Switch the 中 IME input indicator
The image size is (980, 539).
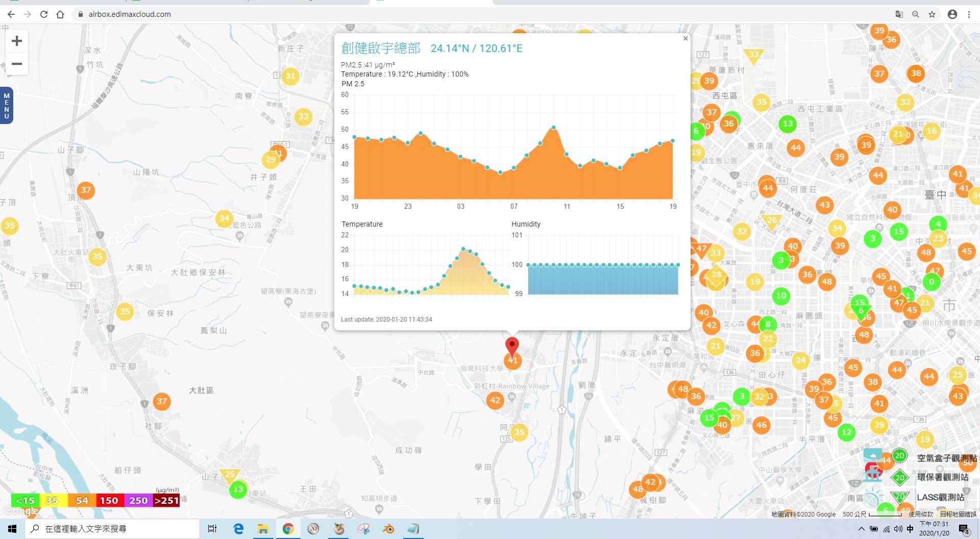[x=910, y=529]
